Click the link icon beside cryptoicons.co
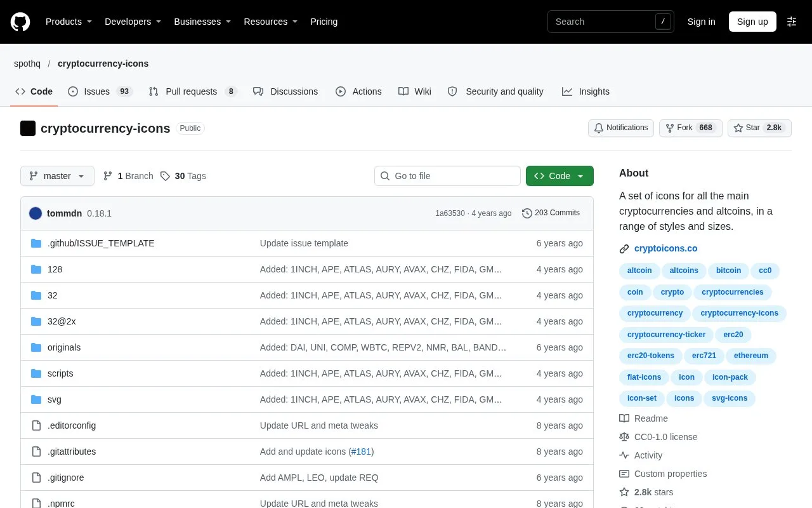The width and height of the screenshot is (812, 508). [624, 249]
